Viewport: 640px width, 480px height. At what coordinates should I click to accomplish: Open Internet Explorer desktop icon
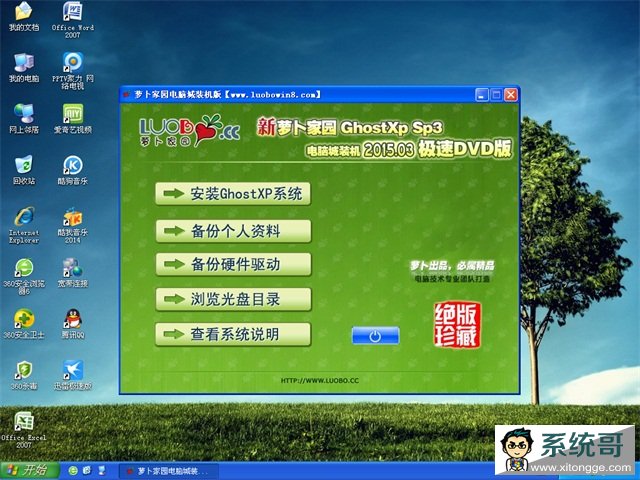[x=24, y=225]
